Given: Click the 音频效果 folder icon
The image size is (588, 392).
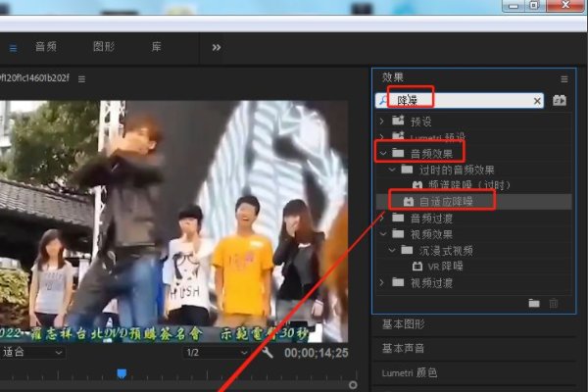Looking at the screenshot, I should click(398, 153).
